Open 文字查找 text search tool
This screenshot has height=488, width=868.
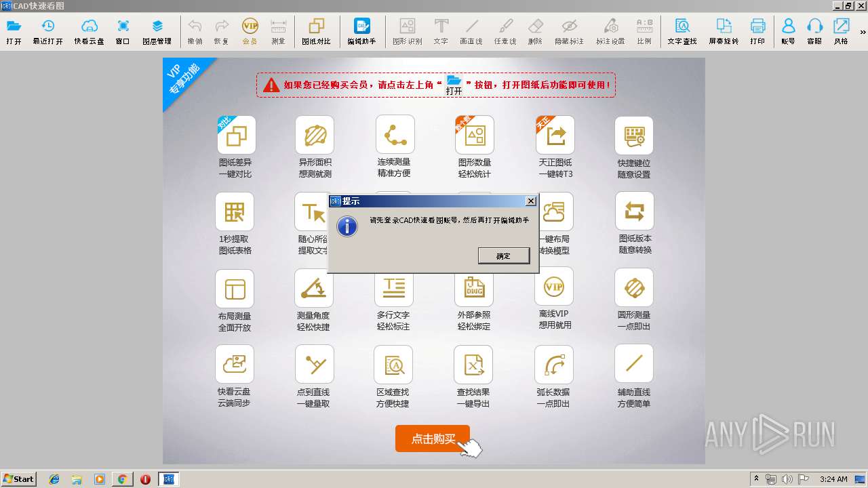click(x=682, y=31)
